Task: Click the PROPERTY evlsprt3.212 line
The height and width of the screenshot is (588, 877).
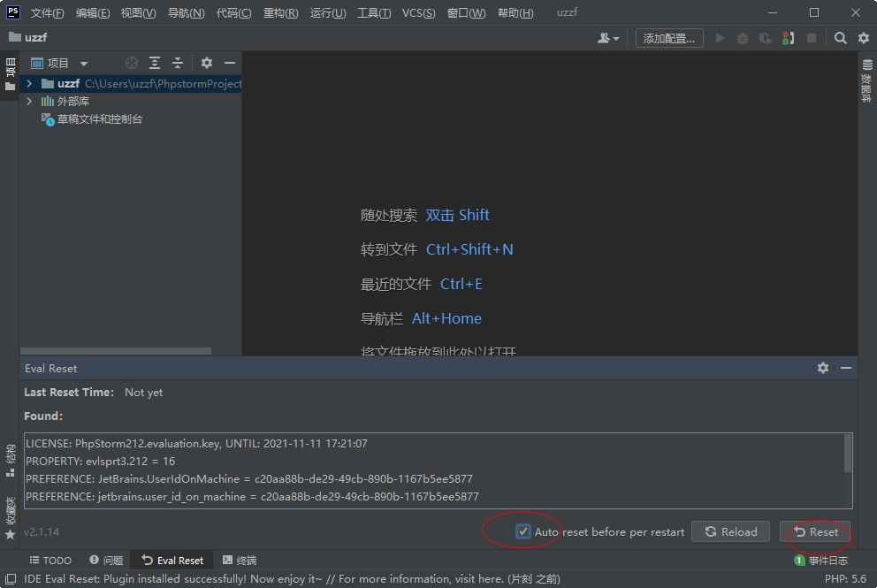Action: coord(100,461)
